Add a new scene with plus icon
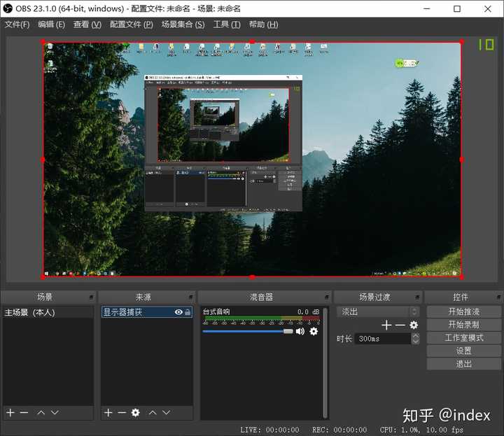 10,412
